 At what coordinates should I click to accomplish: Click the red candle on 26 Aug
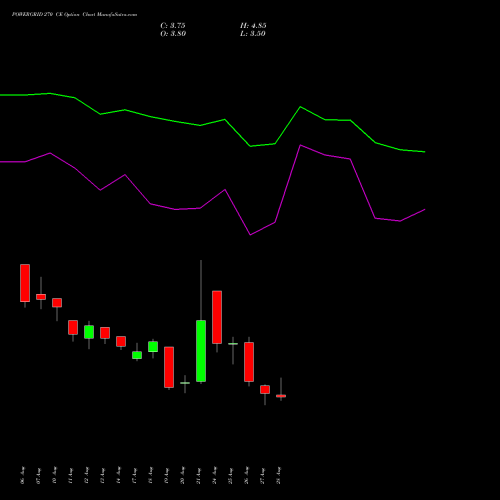249,362
